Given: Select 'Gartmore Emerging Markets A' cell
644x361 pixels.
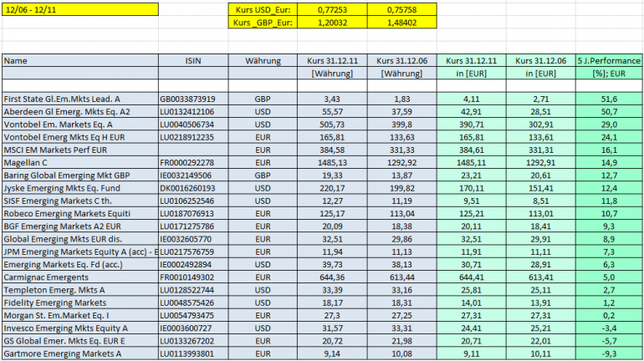Looking at the screenshot, I should 80,353.
